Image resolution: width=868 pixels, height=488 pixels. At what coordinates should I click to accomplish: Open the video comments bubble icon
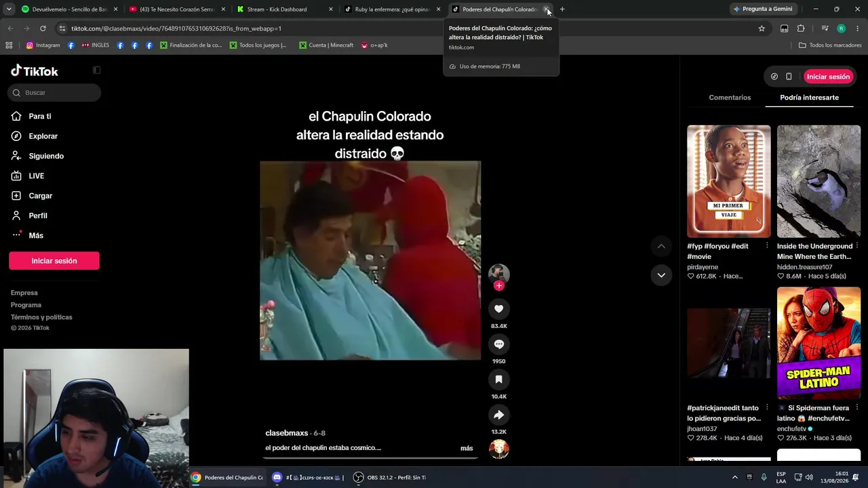point(498,344)
